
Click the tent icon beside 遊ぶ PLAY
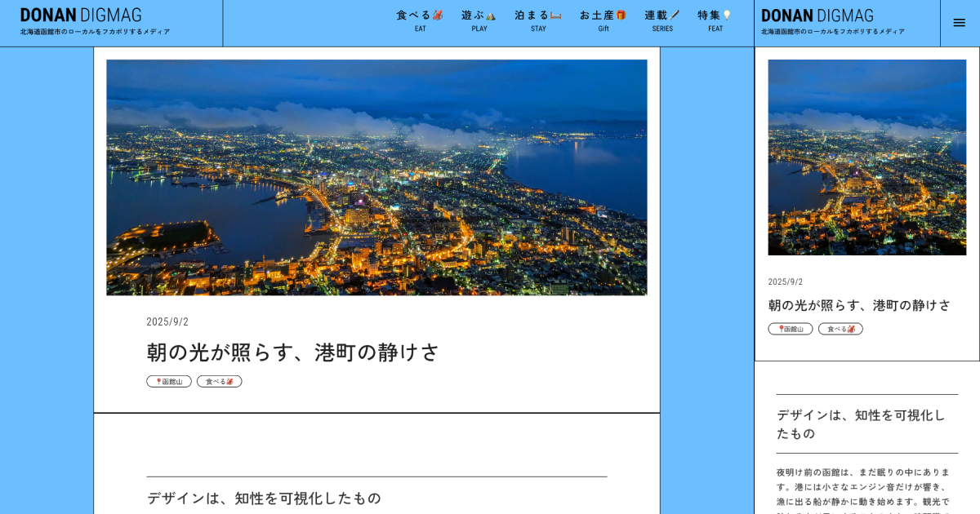(x=491, y=15)
